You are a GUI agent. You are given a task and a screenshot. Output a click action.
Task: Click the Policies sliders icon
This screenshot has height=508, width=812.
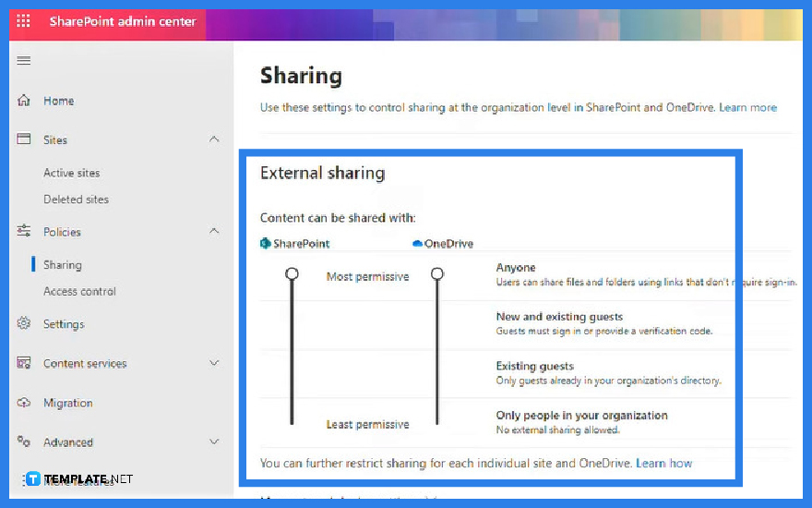[24, 231]
